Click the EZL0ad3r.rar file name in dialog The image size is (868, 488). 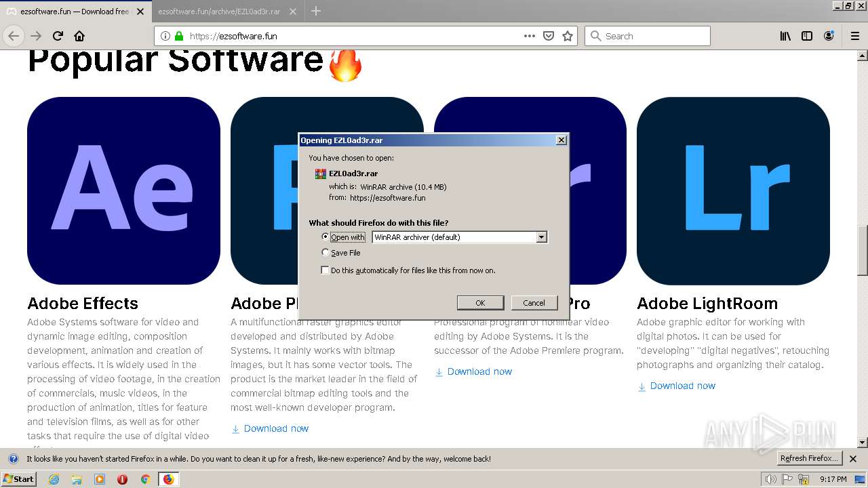pos(353,174)
